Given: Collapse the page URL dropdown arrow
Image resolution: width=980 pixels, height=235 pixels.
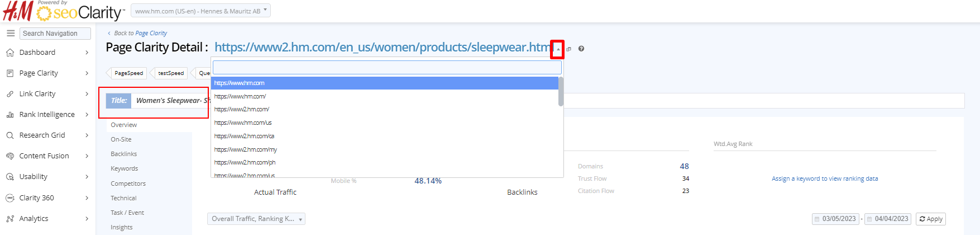Looking at the screenshot, I should pos(557,49).
